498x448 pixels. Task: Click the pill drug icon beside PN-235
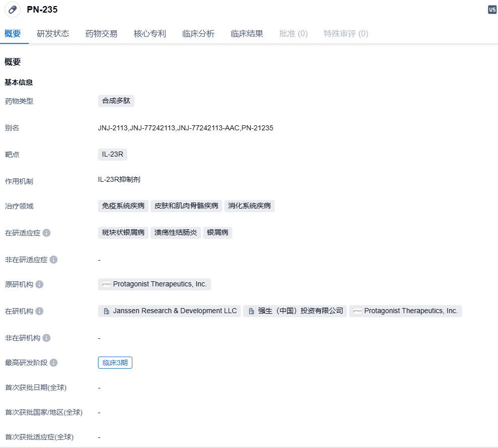click(13, 10)
